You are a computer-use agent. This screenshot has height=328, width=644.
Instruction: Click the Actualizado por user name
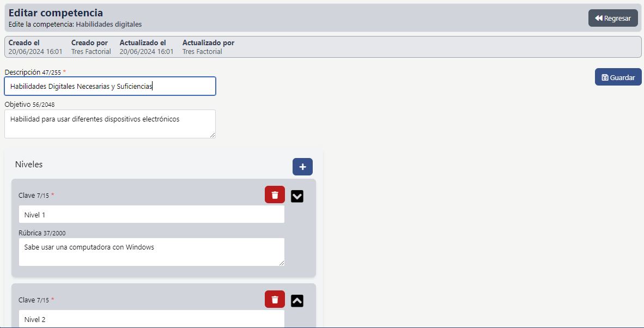click(202, 52)
